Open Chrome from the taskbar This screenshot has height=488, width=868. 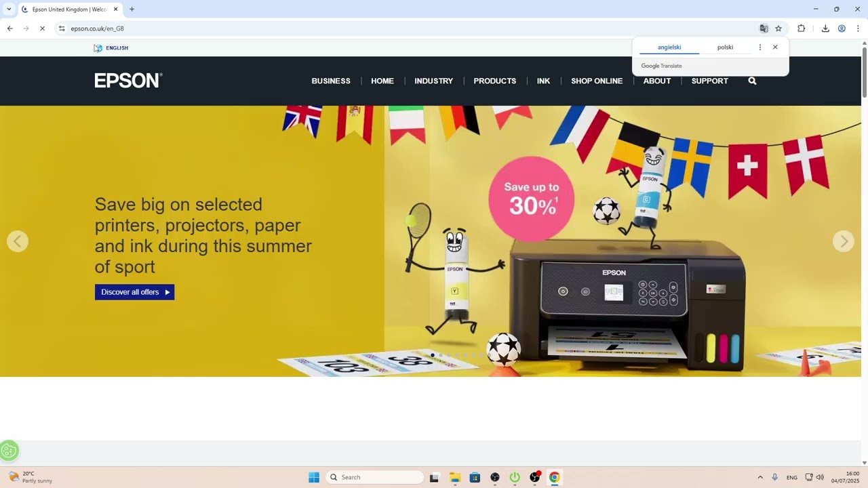coord(555,477)
